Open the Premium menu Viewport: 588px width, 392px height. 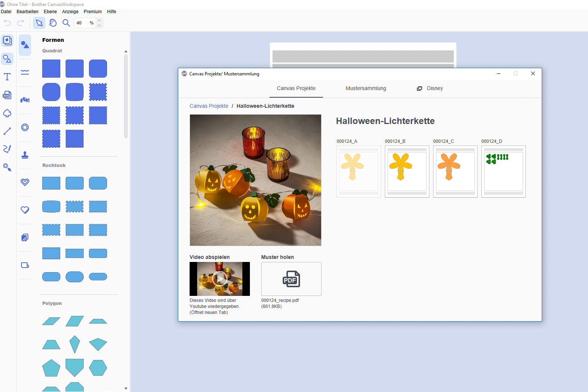[93, 12]
